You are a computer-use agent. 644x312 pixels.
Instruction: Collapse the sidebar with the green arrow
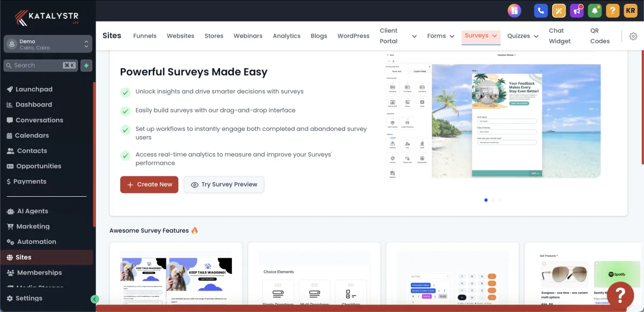95,299
